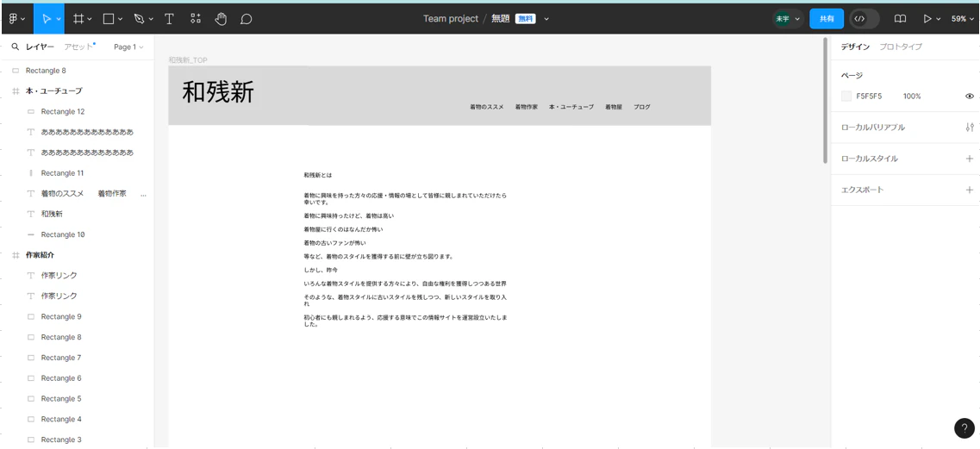The image size is (980, 449).
Task: Open the help question mark button
Action: click(964, 427)
